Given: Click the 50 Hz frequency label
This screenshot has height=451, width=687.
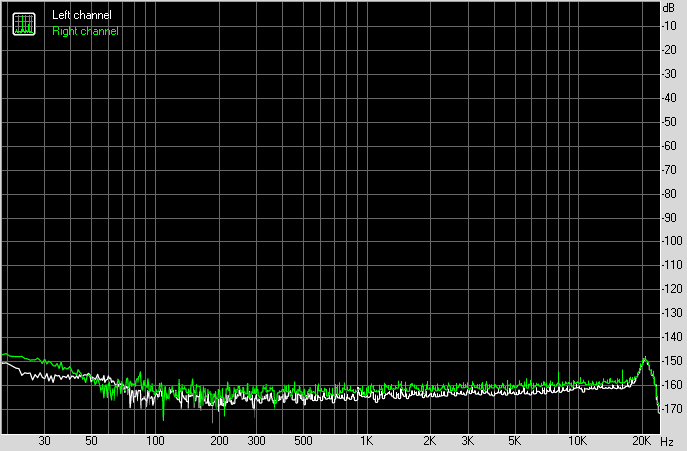Looking at the screenshot, I should click(x=91, y=441).
